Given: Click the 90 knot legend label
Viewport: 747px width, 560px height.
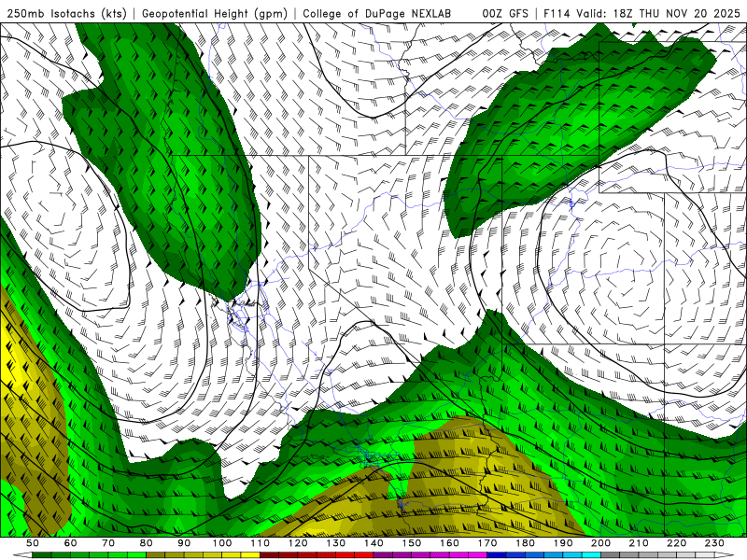Looking at the screenshot, I should (x=184, y=543).
